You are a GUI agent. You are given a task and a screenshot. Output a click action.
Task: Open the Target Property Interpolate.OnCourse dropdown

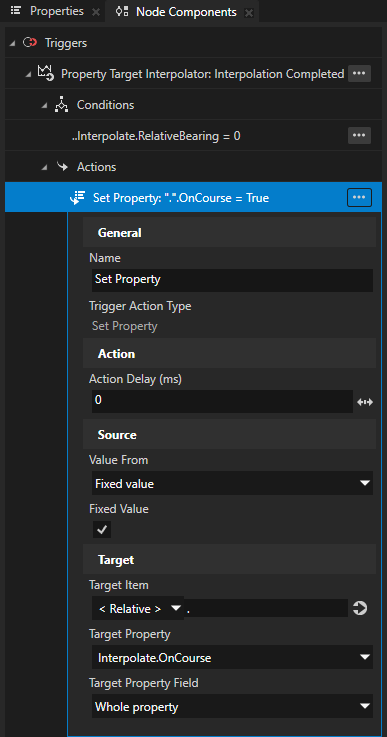click(x=232, y=658)
